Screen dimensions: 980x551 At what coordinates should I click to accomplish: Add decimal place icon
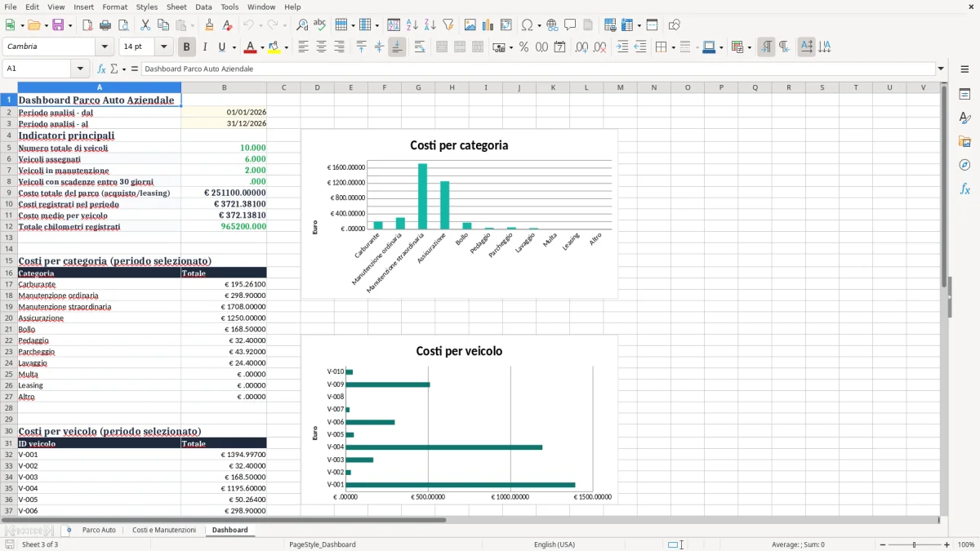581,47
